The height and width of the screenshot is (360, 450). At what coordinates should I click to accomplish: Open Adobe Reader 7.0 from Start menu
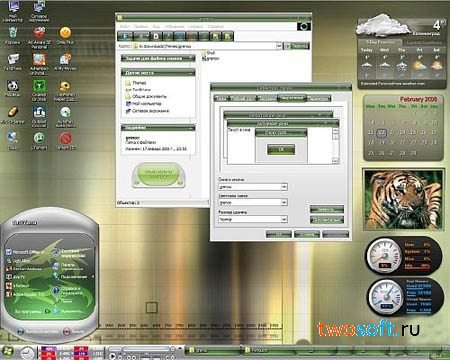coord(25,294)
